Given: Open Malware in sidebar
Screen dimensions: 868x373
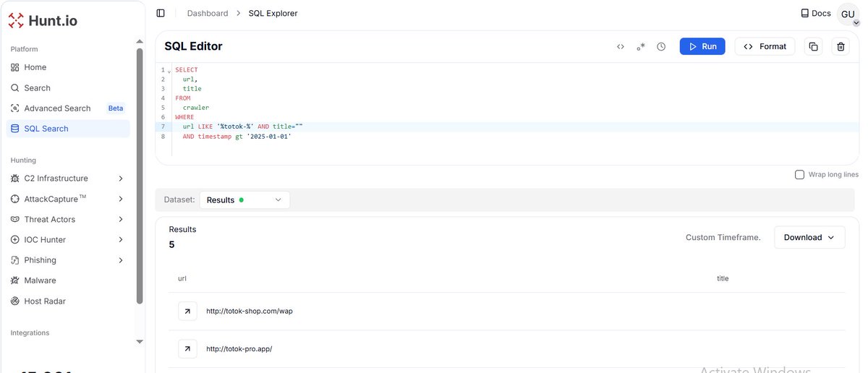Looking at the screenshot, I should (x=69, y=280).
